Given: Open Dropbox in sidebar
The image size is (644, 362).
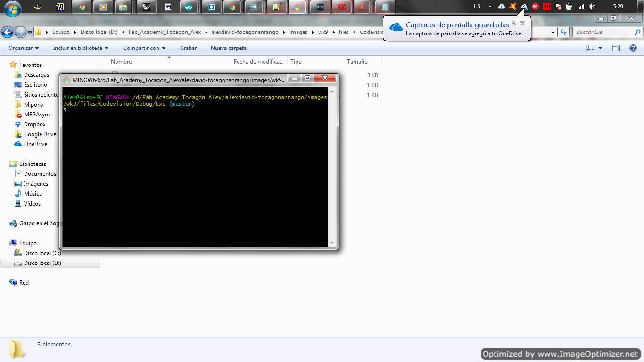Looking at the screenshot, I should pos(34,124).
